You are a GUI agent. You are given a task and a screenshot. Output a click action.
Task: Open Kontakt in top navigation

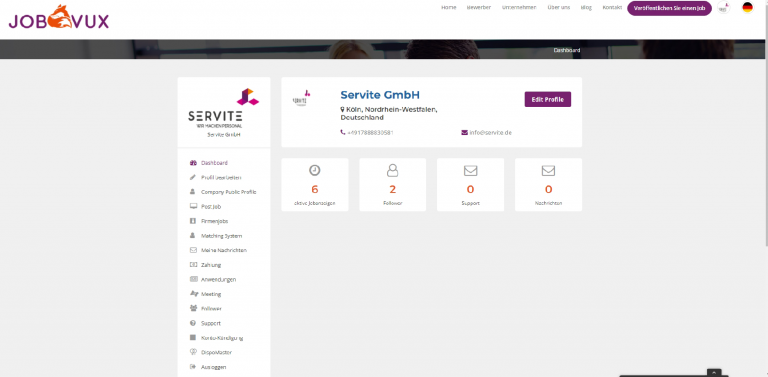click(612, 7)
